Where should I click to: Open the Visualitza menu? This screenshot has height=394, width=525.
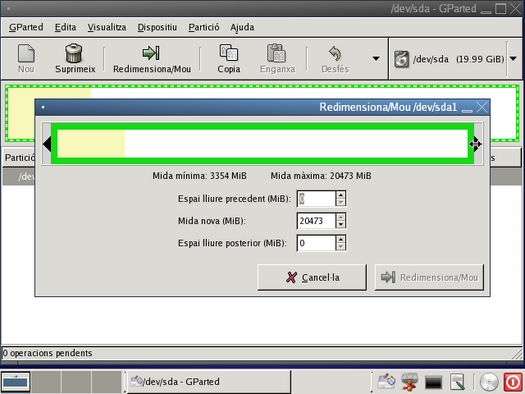tap(107, 27)
